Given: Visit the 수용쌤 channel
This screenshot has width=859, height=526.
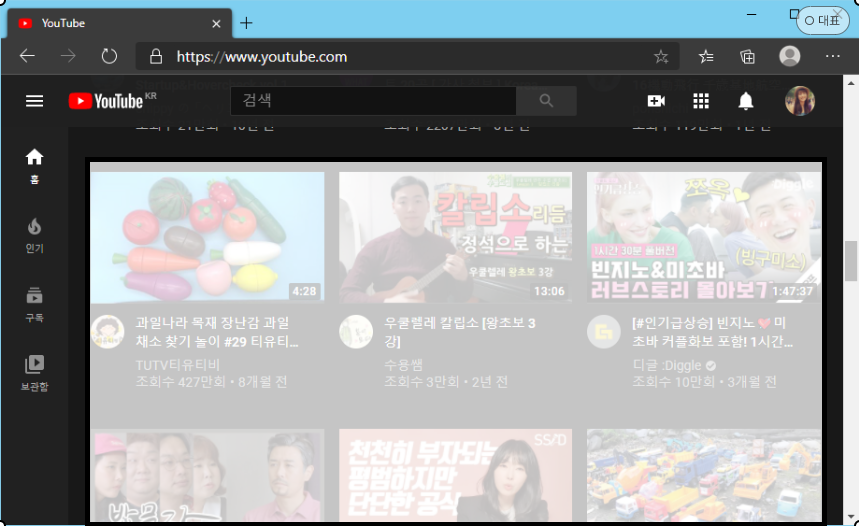Looking at the screenshot, I should 403,365.
